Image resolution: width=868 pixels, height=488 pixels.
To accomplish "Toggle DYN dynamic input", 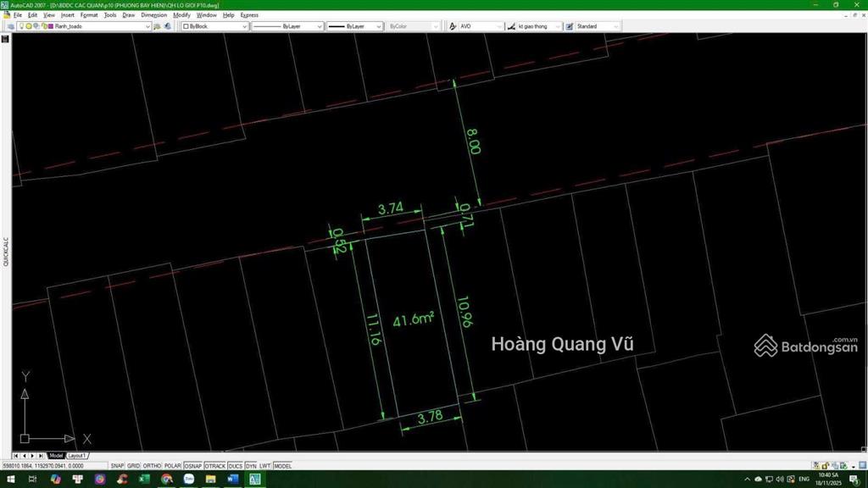I will tap(251, 466).
